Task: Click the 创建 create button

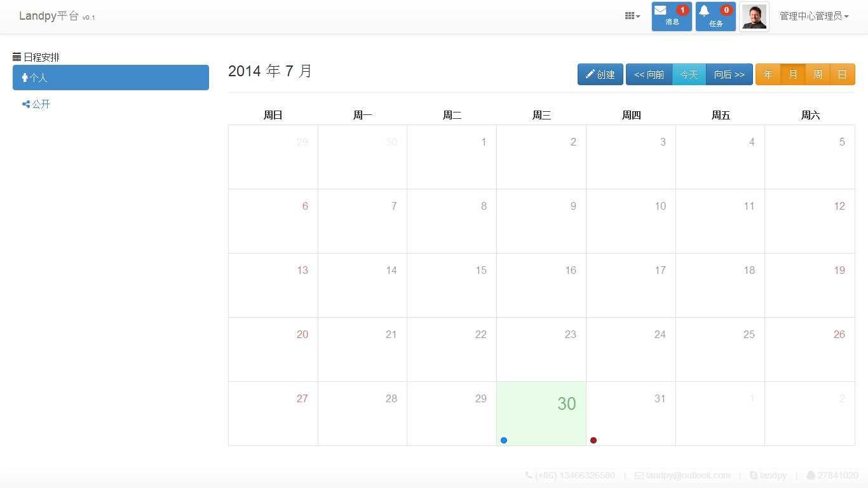Action: 600,74
